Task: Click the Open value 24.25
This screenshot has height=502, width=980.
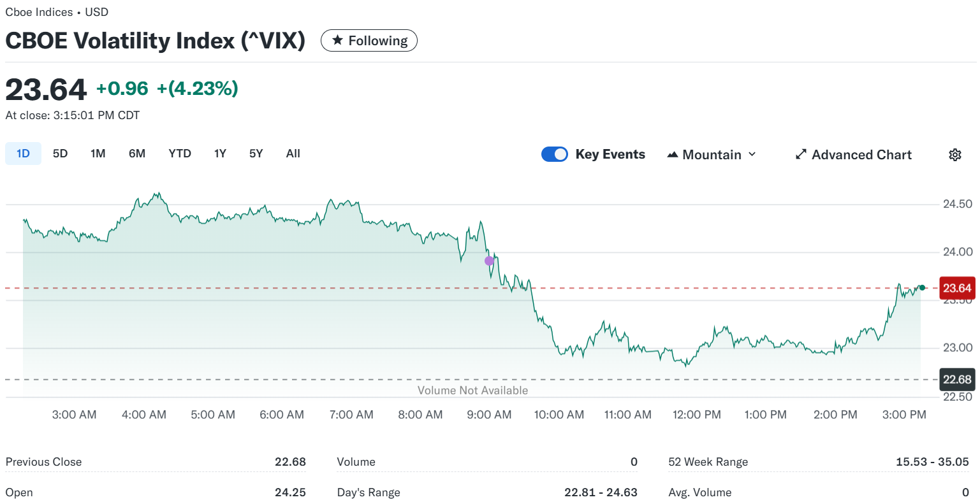Action: [290, 492]
